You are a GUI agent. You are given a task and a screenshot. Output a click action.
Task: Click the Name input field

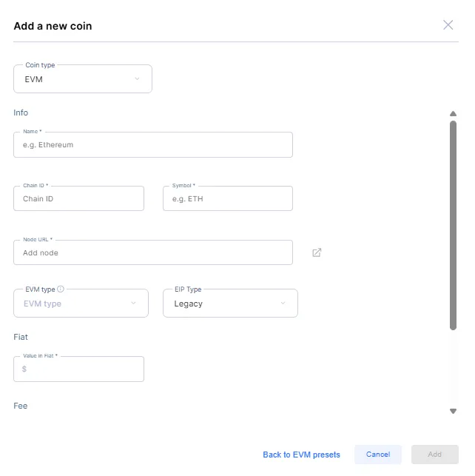coord(153,145)
